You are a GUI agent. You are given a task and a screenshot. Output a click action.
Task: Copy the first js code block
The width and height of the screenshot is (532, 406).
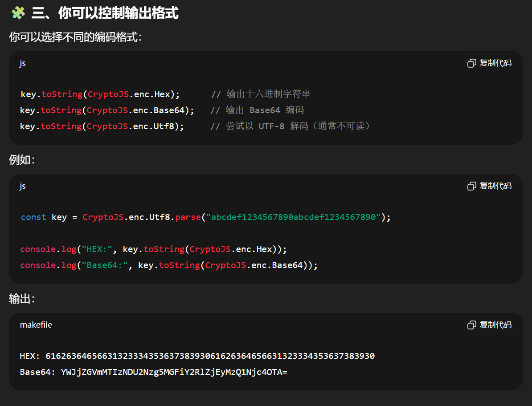(489, 63)
